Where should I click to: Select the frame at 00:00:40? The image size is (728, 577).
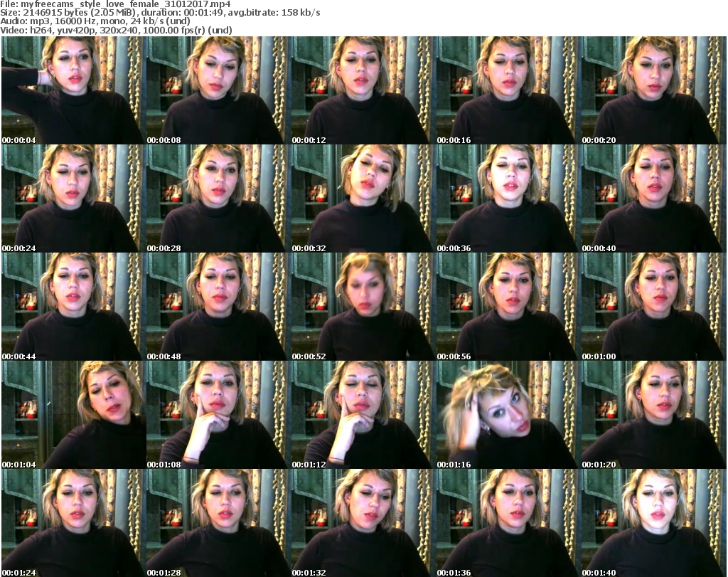coord(653,198)
